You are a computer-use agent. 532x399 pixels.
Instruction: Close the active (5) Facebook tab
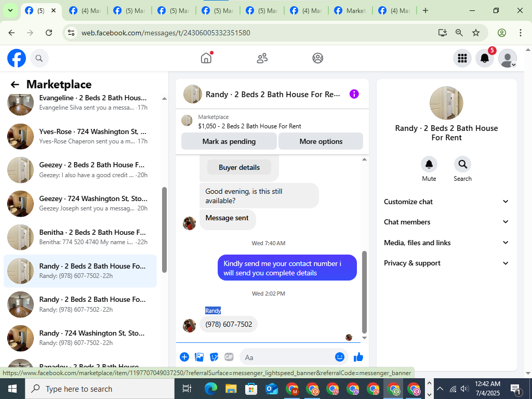(54, 10)
